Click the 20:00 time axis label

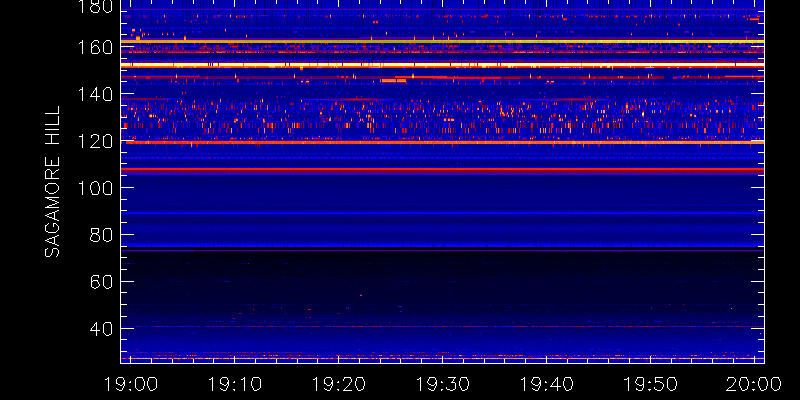pyautogui.click(x=755, y=383)
